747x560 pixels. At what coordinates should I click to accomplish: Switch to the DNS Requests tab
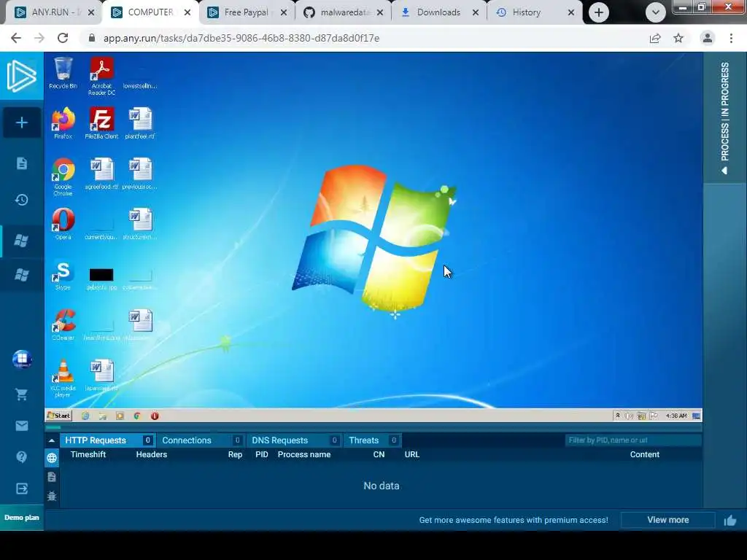click(294, 440)
